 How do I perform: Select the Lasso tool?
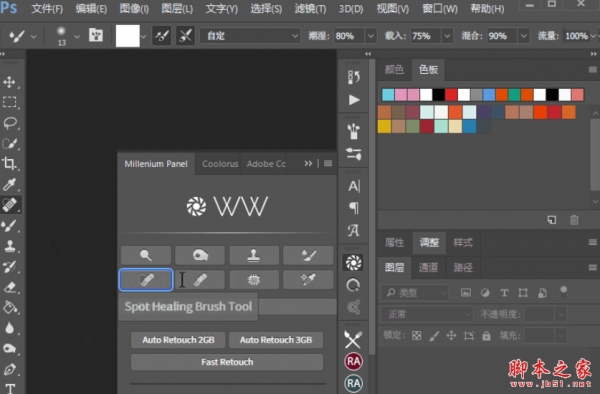click(x=10, y=123)
